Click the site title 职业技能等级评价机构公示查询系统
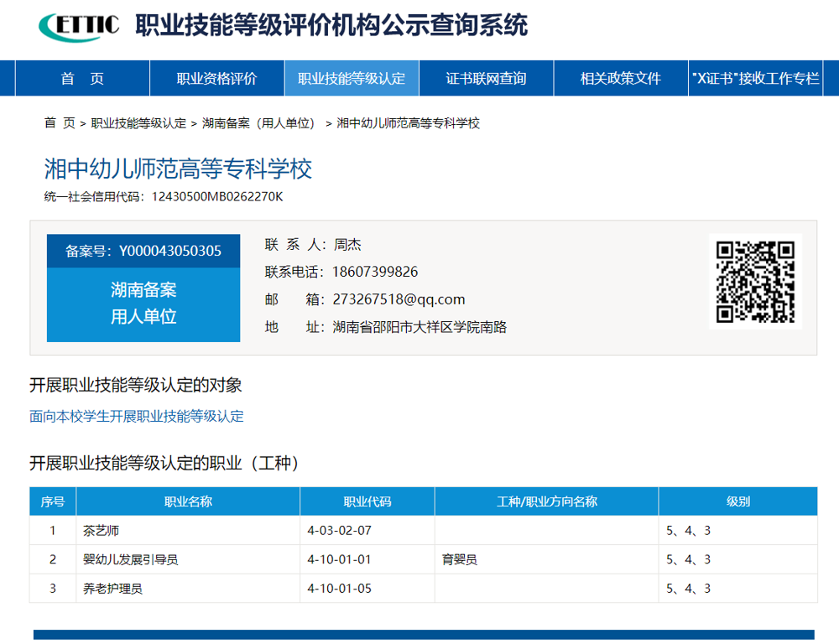839x644 pixels. (x=331, y=25)
